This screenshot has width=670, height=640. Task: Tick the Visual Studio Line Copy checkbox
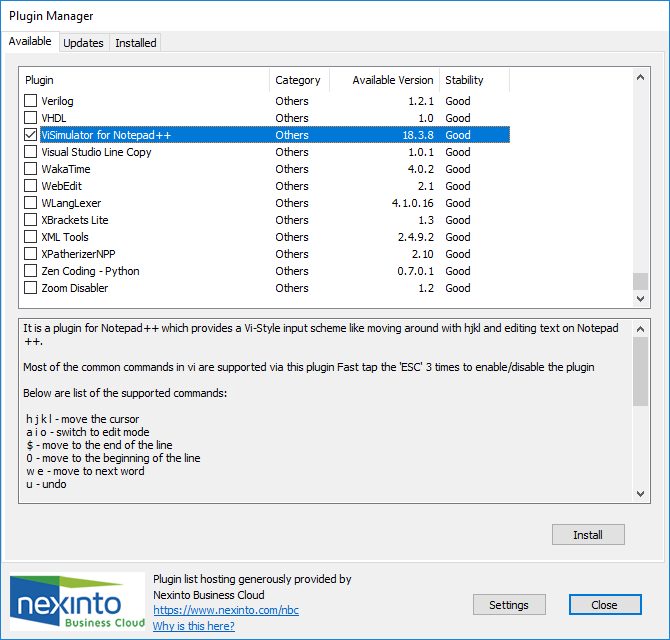30,152
